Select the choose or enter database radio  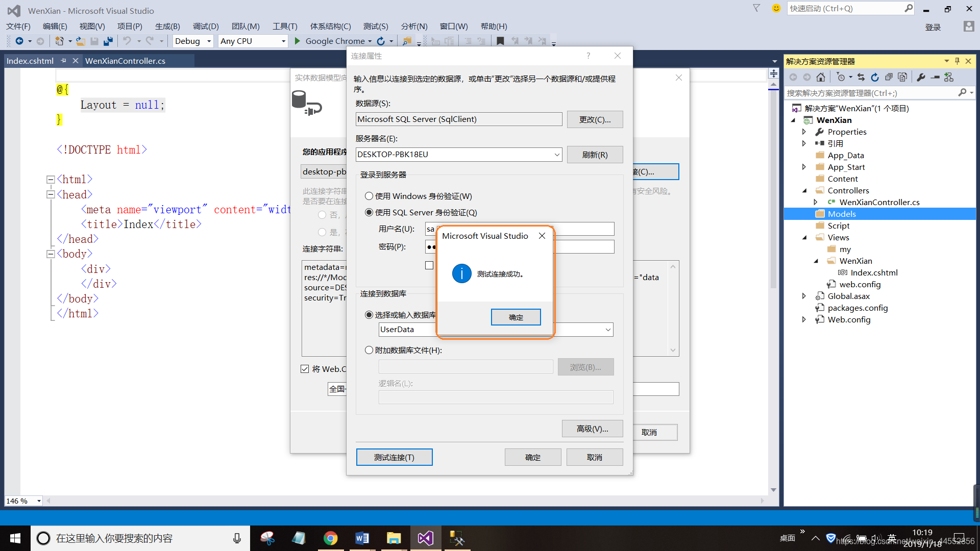tap(369, 315)
